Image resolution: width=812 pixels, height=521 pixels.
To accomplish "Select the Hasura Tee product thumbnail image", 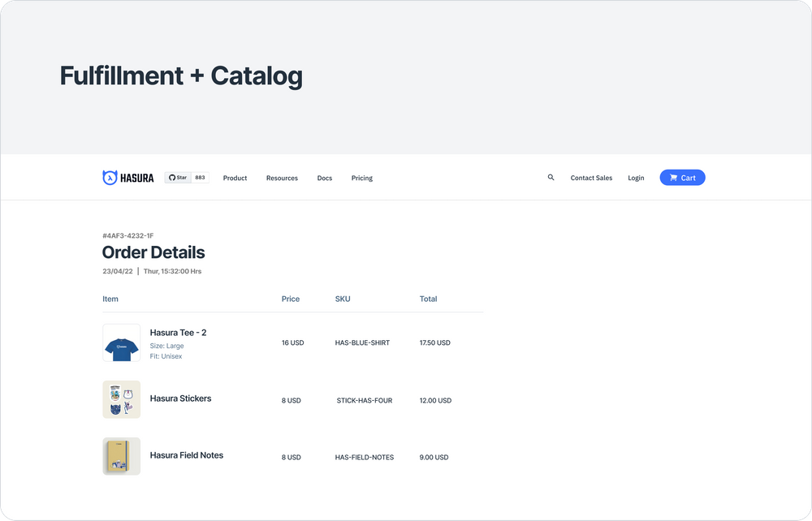I will coord(121,342).
